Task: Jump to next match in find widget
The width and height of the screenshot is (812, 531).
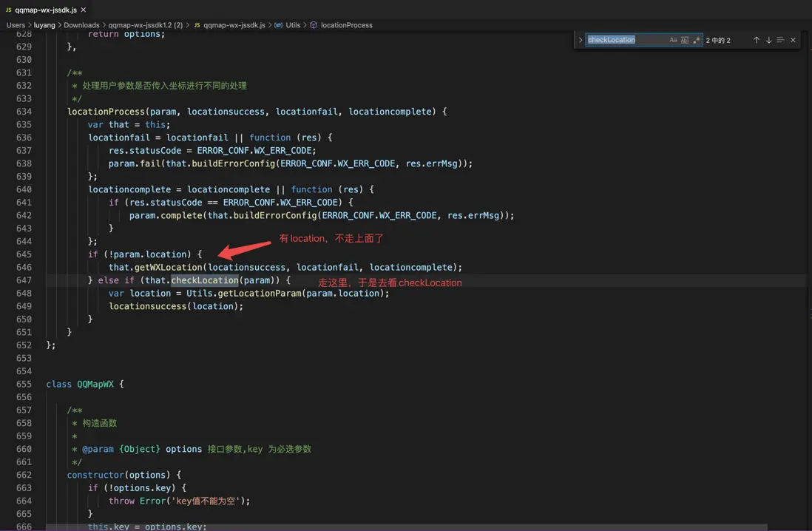Action: [768, 40]
